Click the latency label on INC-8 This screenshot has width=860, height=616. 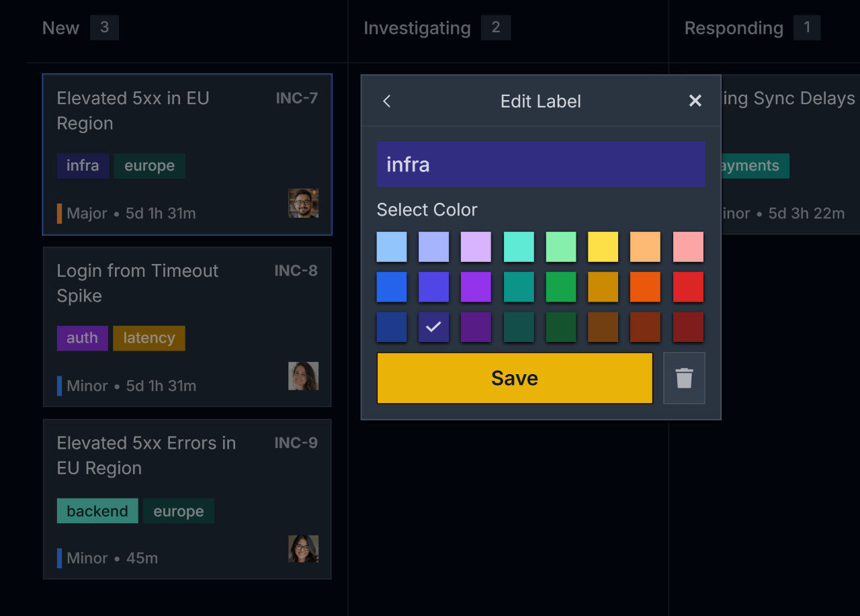click(149, 338)
